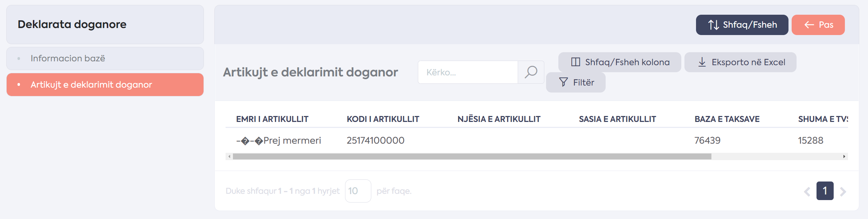Click the columns icon on Shfaq/Fsheh kolona
The image size is (868, 219).
pos(576,62)
